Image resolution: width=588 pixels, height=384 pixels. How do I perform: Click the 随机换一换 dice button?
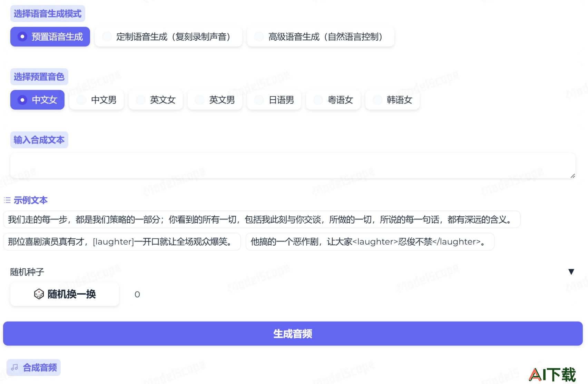click(65, 294)
